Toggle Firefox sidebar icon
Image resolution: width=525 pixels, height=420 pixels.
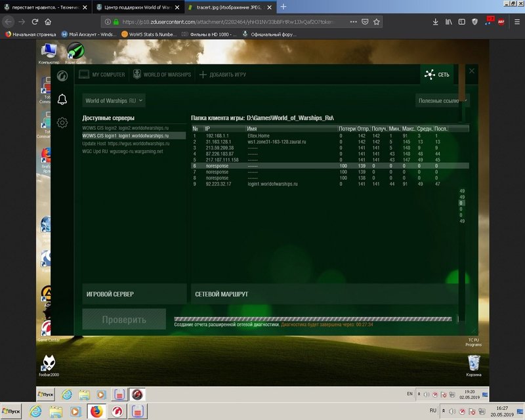pos(462,22)
